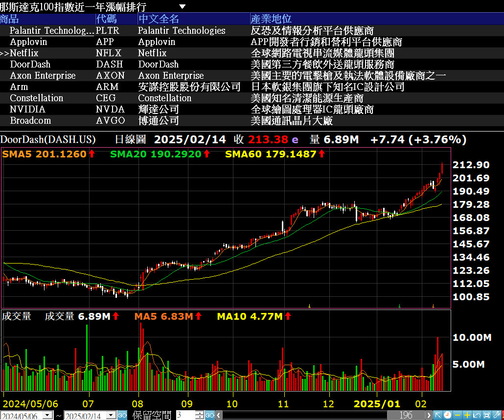Click the undo curved-arrow icon
This screenshot has height=420, width=504.
coord(477,415)
